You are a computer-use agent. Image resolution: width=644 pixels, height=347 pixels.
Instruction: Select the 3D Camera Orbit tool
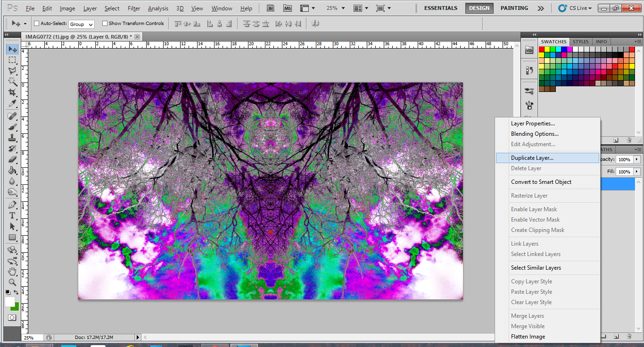point(12,261)
